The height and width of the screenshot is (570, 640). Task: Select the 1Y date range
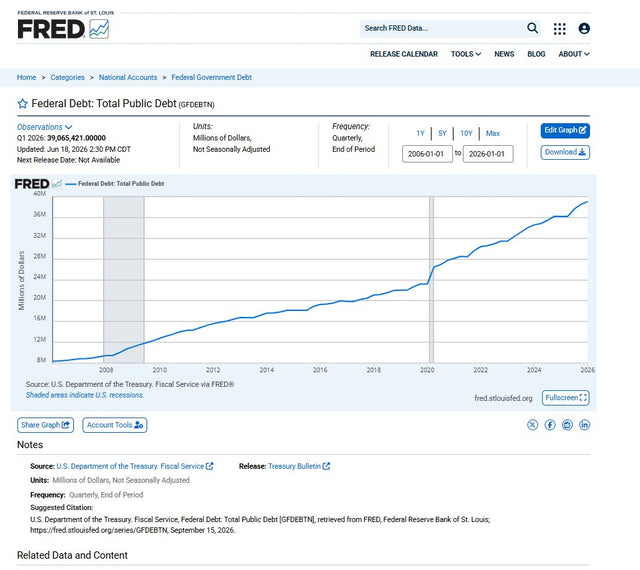tap(420, 133)
